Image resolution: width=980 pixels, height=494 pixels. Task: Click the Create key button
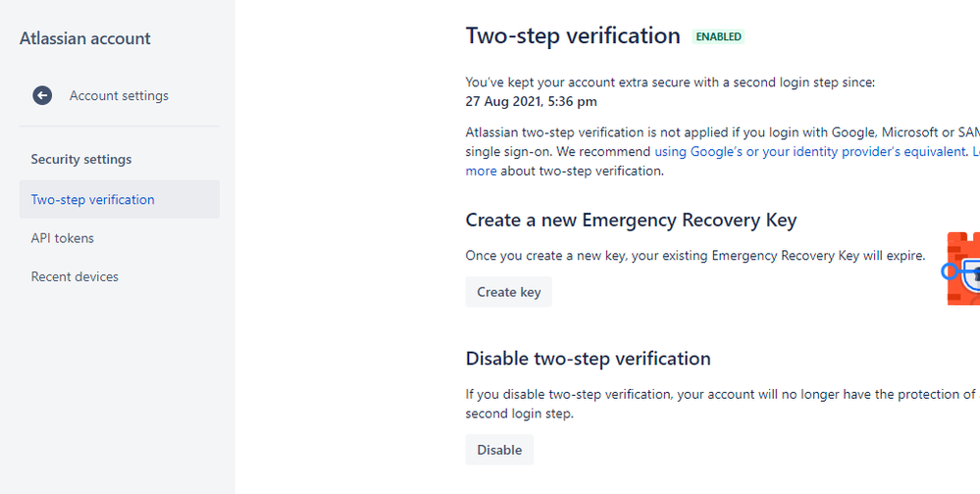[x=509, y=292]
